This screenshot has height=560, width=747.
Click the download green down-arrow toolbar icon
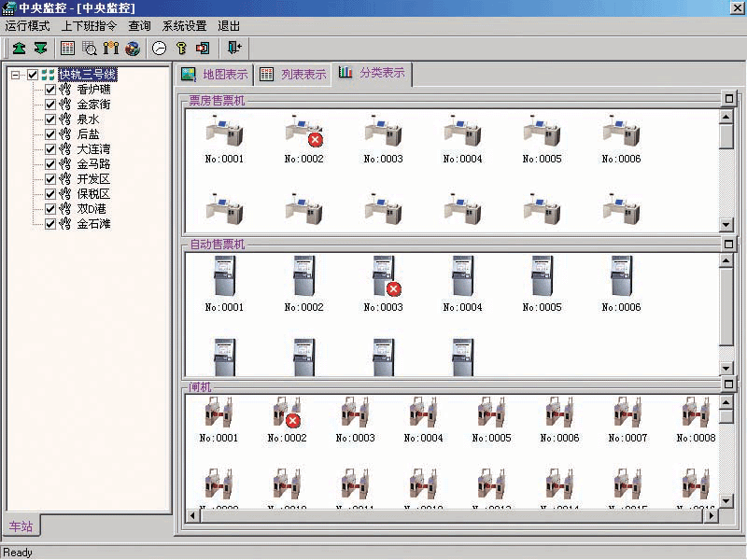point(40,48)
